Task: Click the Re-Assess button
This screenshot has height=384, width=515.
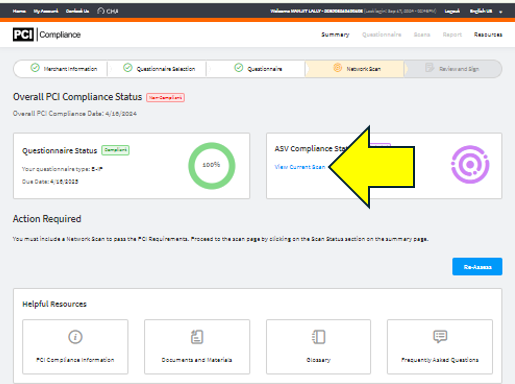Action: click(477, 267)
